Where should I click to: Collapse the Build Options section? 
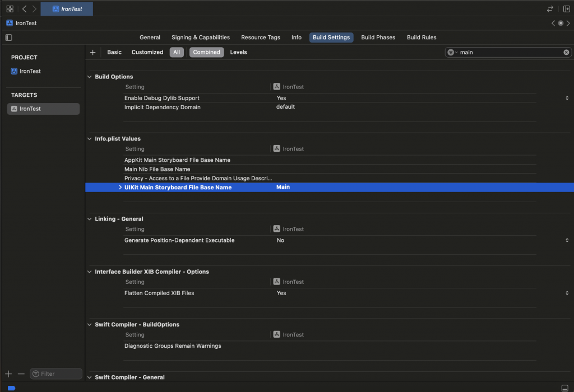coord(89,77)
